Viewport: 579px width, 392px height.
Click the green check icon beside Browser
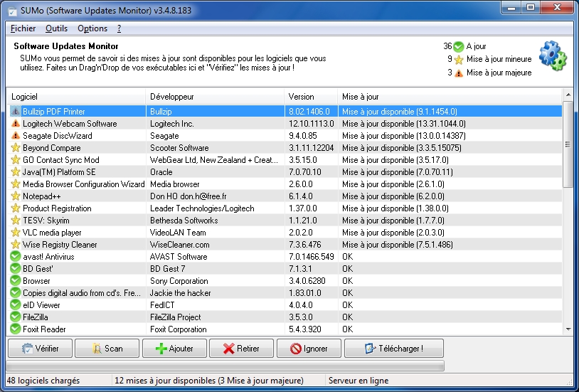[x=15, y=281]
